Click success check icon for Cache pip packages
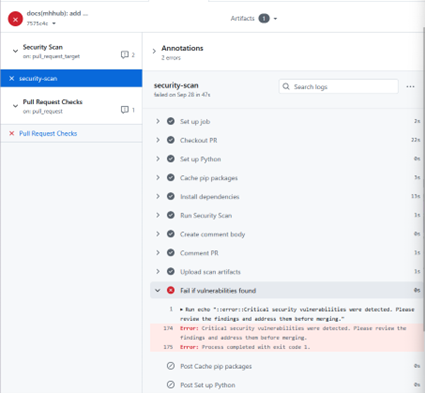This screenshot has height=393, width=425. click(171, 178)
